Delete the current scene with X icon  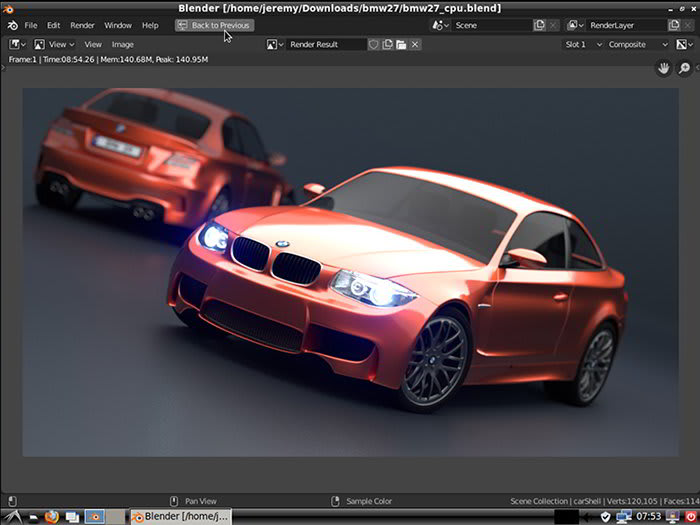coord(553,25)
